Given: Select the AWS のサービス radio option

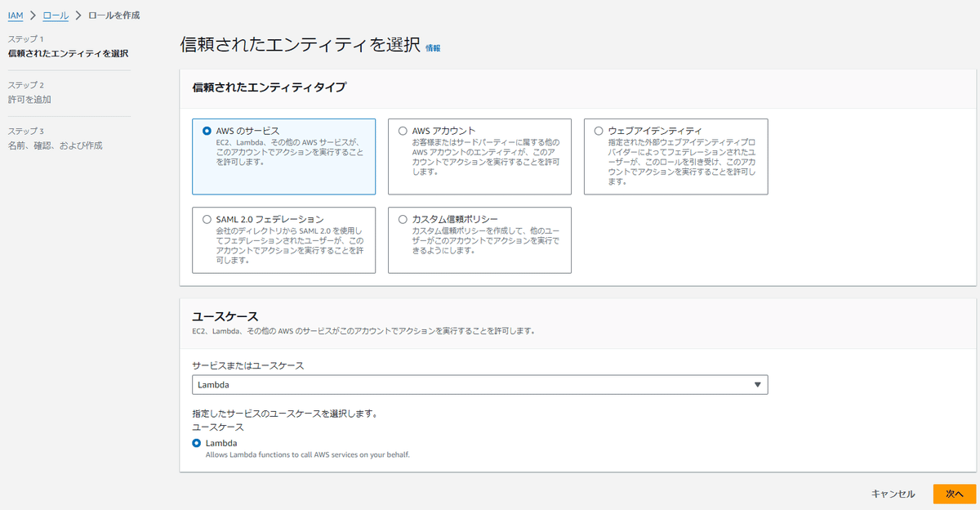Looking at the screenshot, I should pos(207,131).
